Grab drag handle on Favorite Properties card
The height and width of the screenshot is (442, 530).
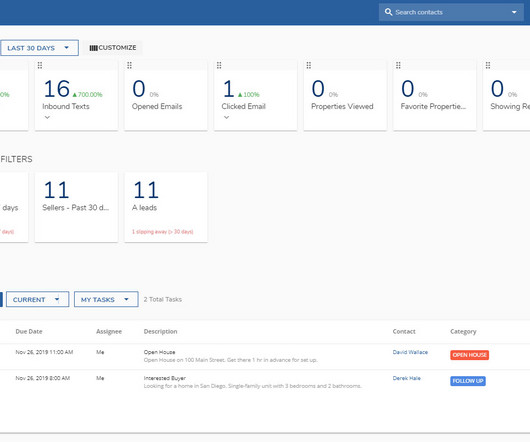click(398, 65)
